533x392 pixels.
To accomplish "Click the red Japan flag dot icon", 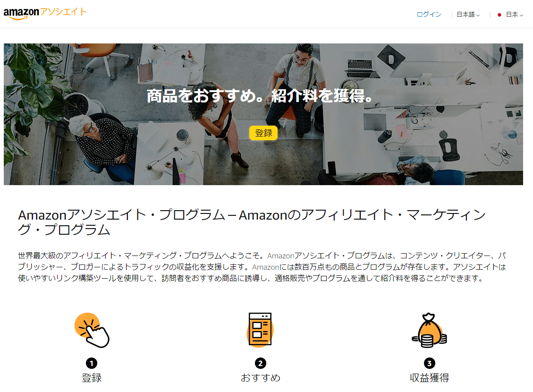I will coord(499,15).
